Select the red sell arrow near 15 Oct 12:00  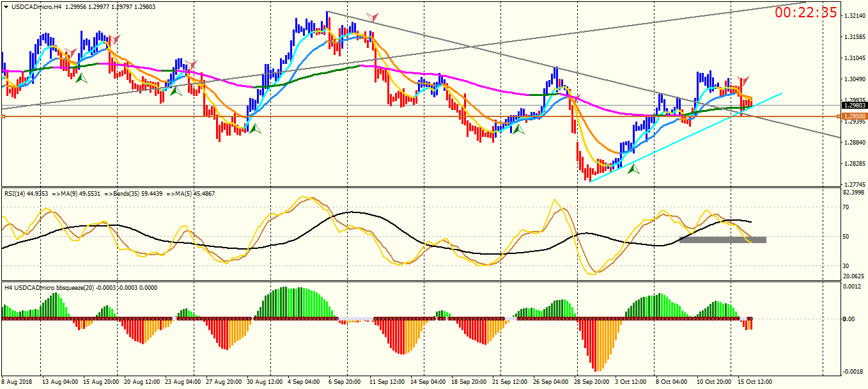point(743,81)
